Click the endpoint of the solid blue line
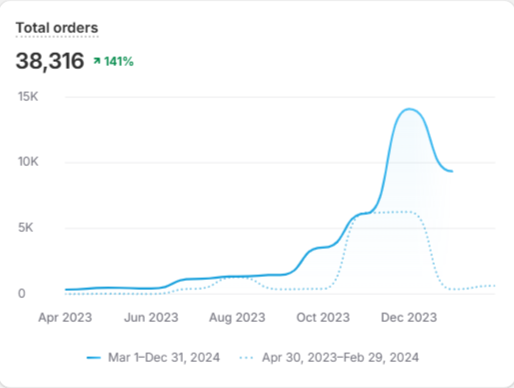The image size is (514, 388). coord(452,171)
